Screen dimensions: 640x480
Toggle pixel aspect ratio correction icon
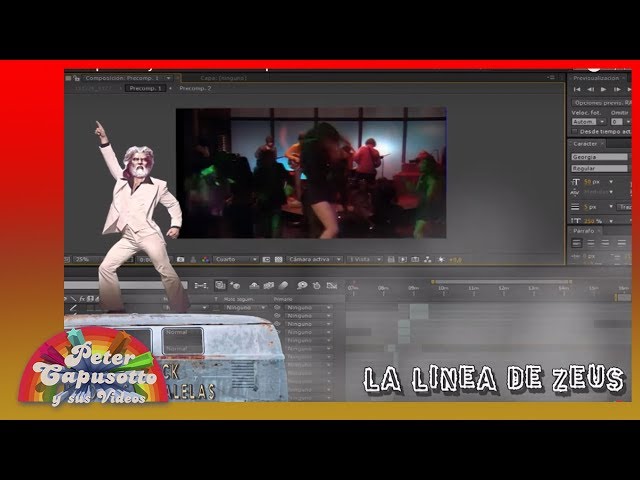tap(391, 260)
